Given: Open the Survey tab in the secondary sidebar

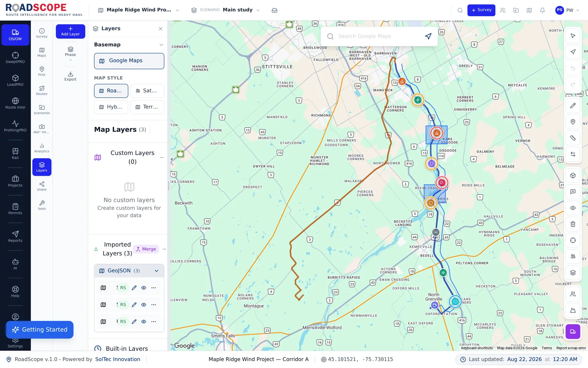Looking at the screenshot, I should [42, 33].
